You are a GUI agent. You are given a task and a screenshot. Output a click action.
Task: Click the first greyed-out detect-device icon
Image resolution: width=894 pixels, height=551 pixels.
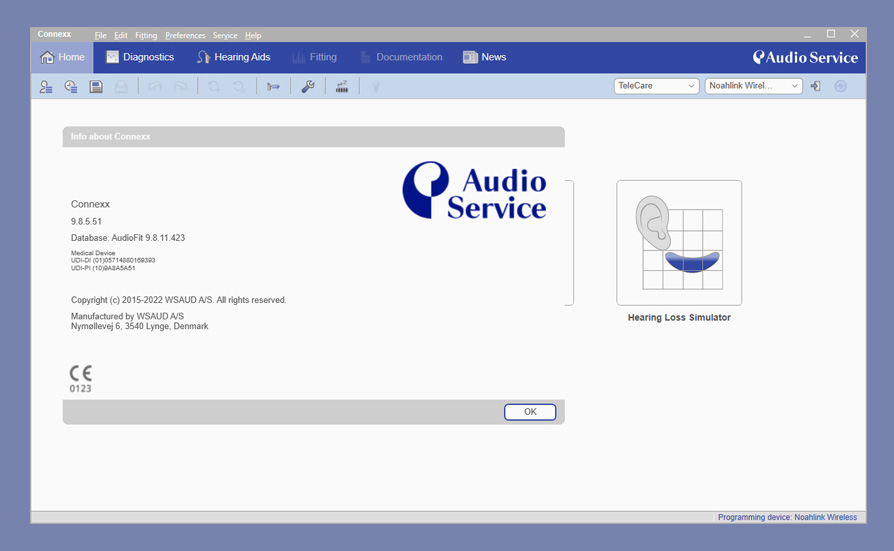(x=214, y=87)
